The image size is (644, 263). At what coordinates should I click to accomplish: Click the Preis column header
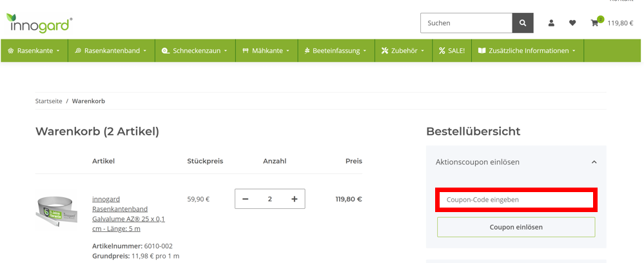click(x=354, y=161)
